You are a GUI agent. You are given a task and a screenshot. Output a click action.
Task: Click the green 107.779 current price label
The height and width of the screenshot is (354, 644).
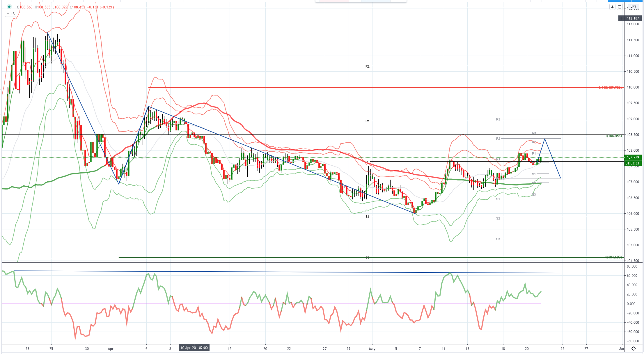click(x=633, y=157)
